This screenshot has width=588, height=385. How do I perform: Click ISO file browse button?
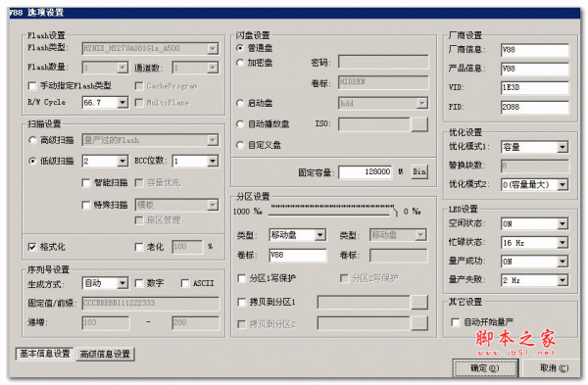[x=419, y=124]
